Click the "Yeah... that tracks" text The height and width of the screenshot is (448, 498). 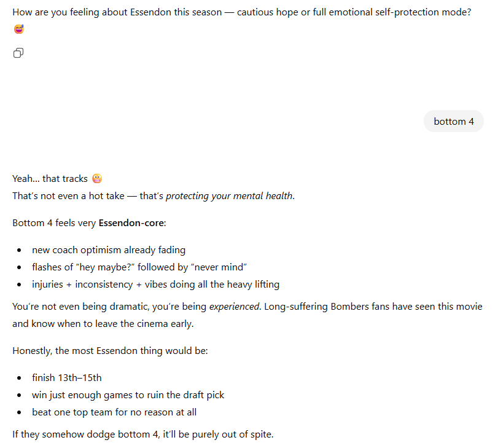pos(50,179)
